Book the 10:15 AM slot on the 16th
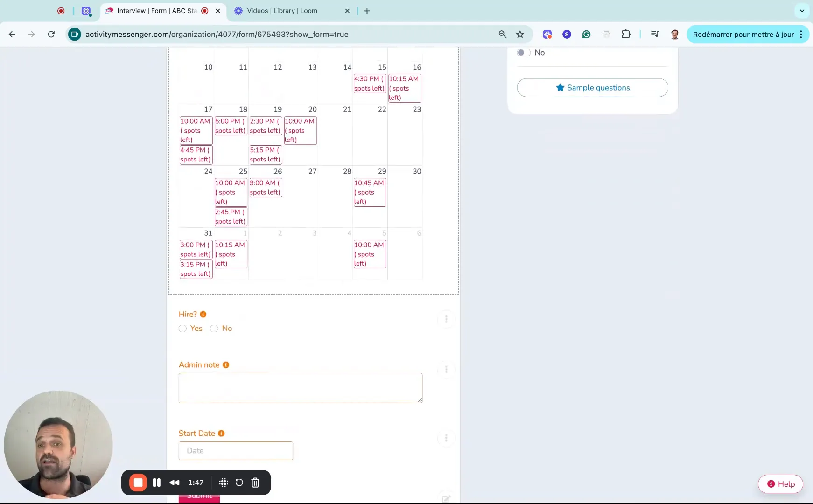Image resolution: width=813 pixels, height=504 pixels. click(x=405, y=88)
